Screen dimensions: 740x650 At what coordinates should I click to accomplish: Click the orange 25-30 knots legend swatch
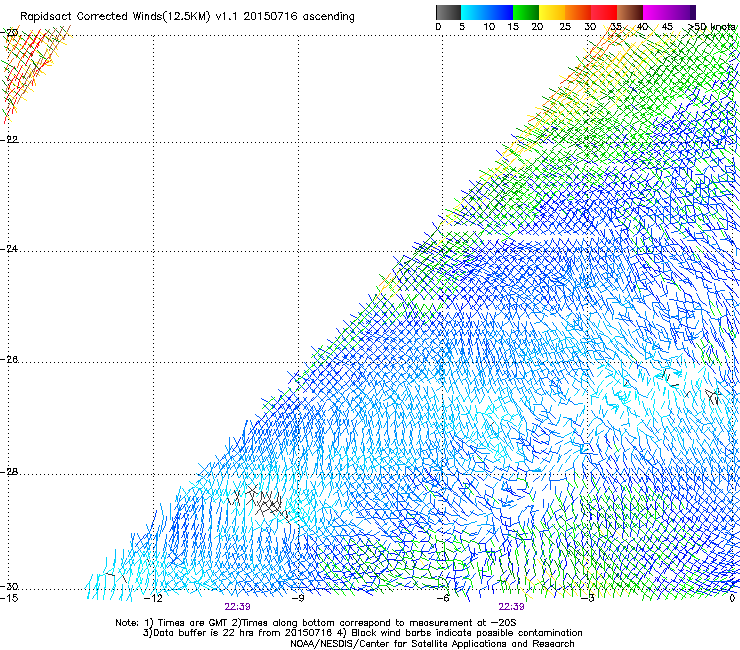click(578, 12)
